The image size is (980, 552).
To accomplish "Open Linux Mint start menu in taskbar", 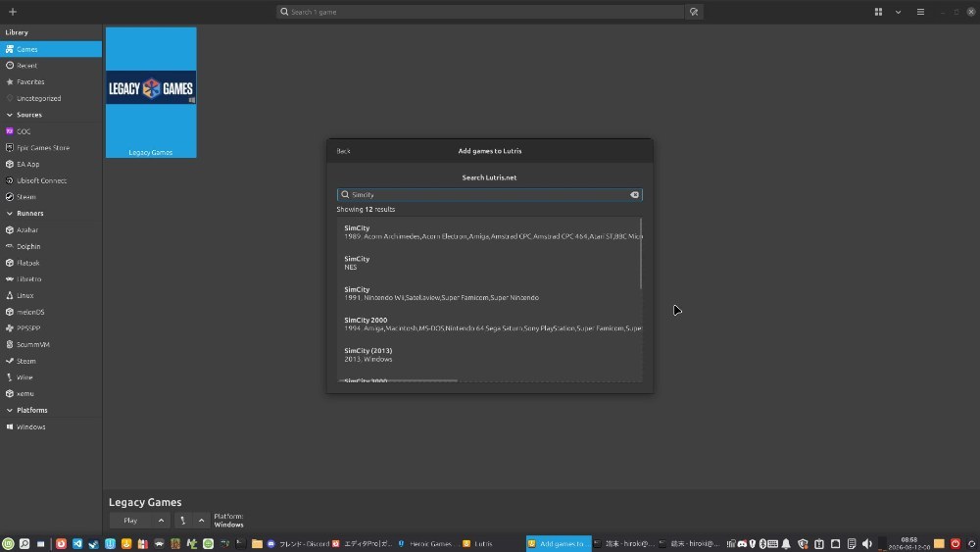I will tap(8, 544).
